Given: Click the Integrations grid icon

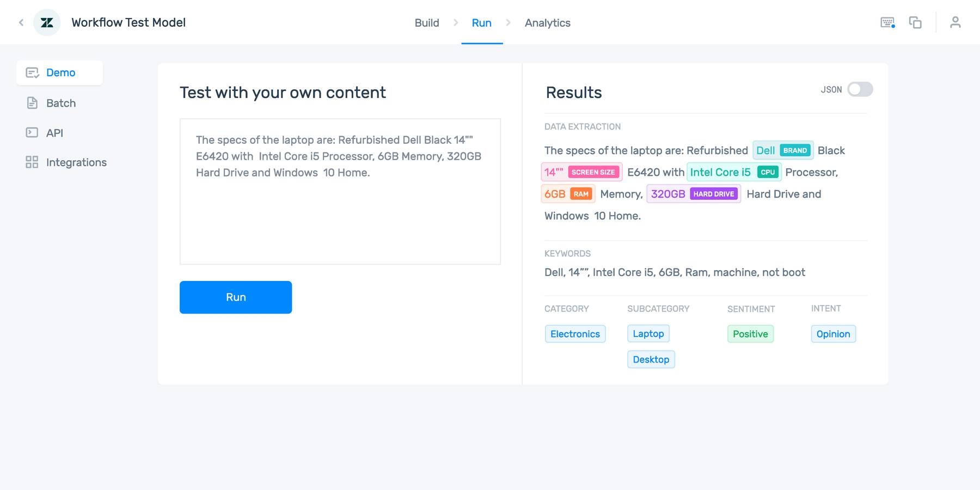Looking at the screenshot, I should coord(32,162).
